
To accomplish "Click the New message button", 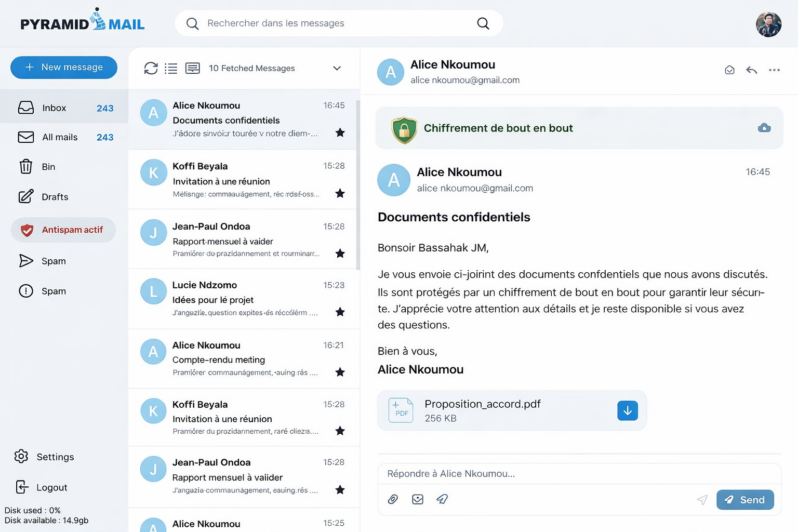I will (64, 68).
